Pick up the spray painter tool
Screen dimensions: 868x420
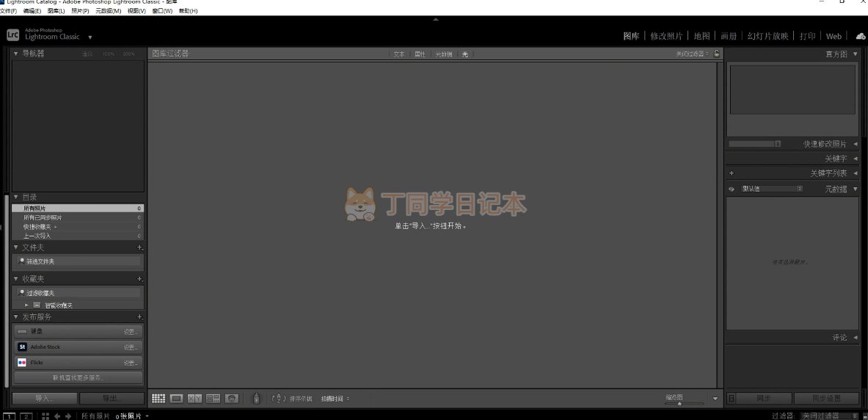pos(256,399)
